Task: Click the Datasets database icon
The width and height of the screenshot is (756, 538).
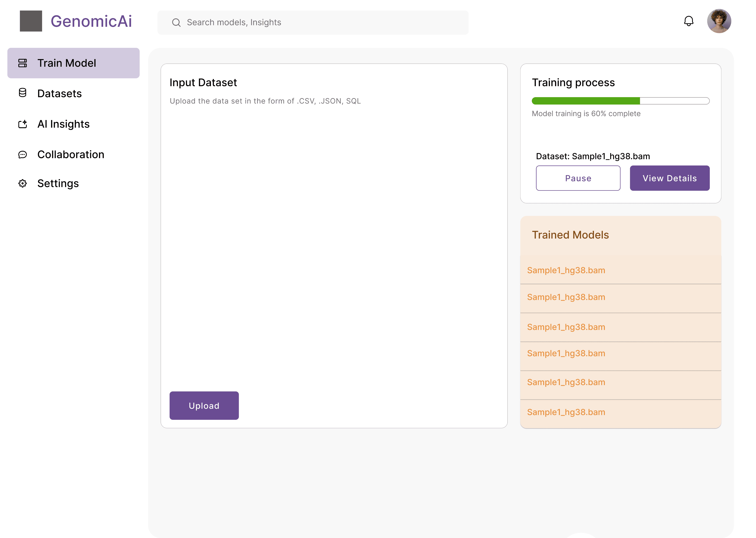Action: pyautogui.click(x=23, y=93)
